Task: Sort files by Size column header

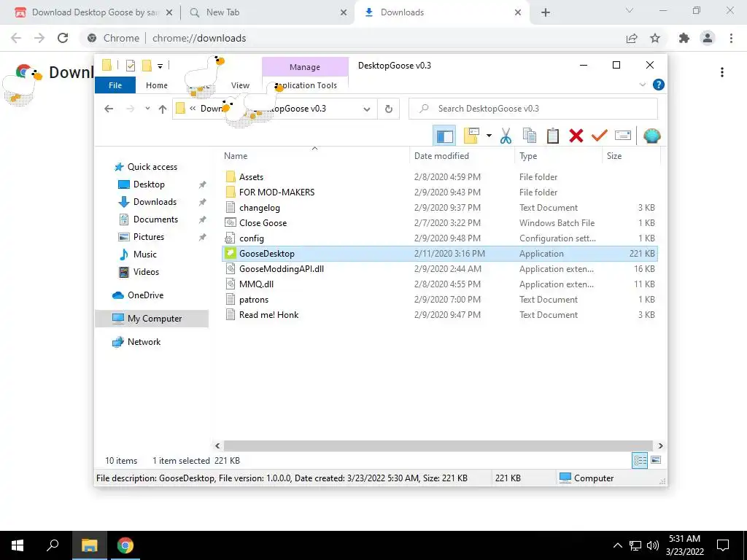Action: point(631,156)
